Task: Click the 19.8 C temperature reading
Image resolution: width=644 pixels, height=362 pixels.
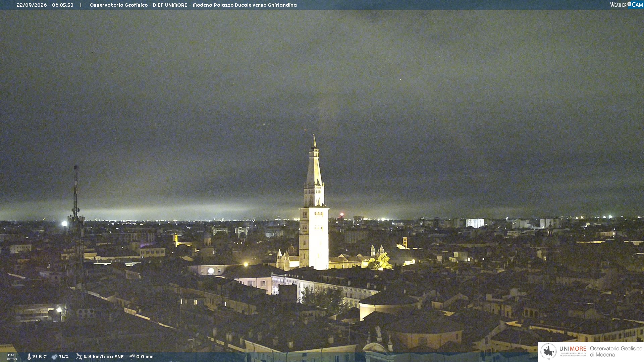Action: 39,357
